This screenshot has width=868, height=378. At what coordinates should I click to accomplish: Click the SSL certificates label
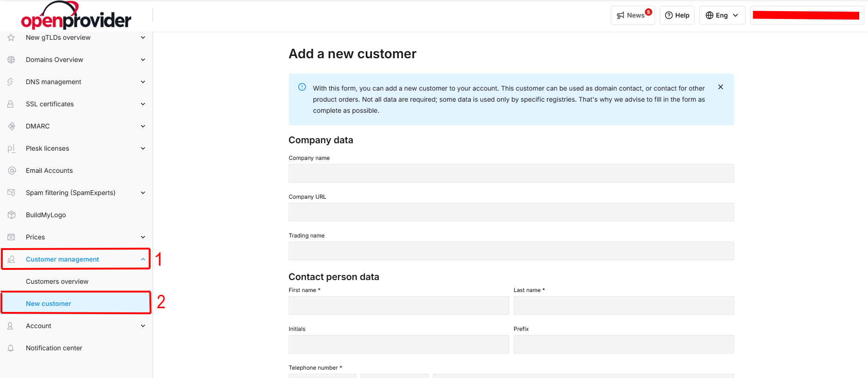(x=50, y=104)
